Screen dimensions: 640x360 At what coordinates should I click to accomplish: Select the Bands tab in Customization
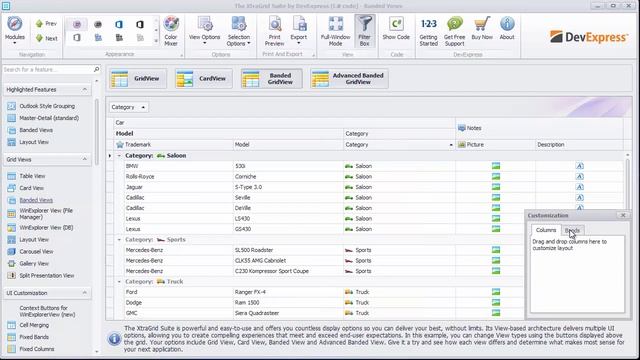coord(572,231)
